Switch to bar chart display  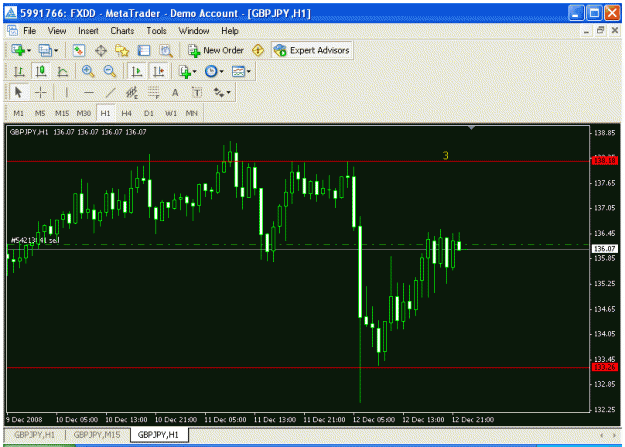click(19, 72)
